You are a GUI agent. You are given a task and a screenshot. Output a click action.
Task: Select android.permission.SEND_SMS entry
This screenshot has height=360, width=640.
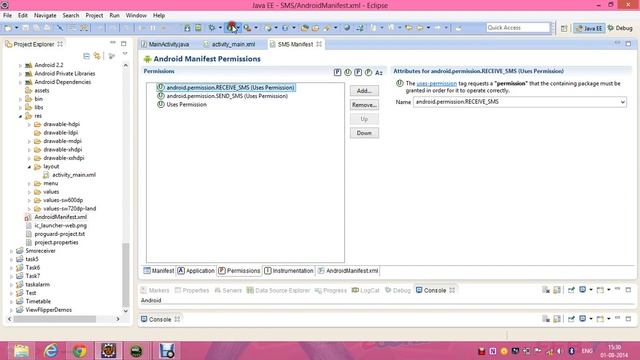pos(222,96)
